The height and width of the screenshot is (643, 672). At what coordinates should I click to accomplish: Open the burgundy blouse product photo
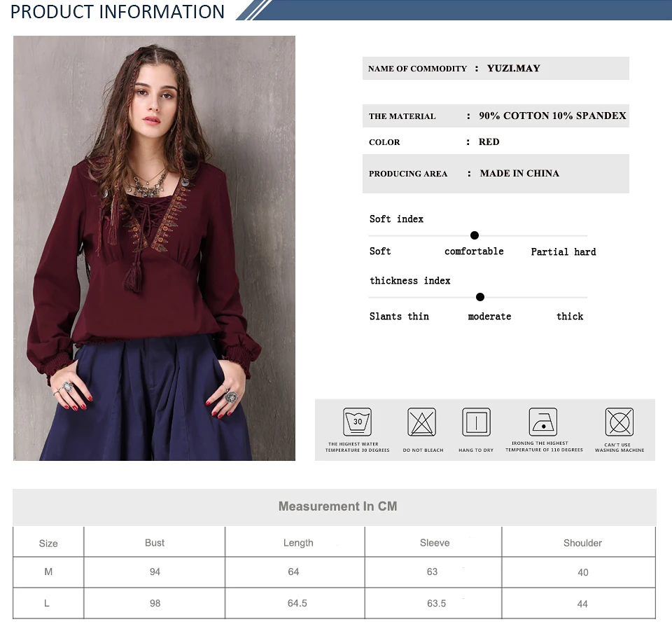tap(154, 248)
